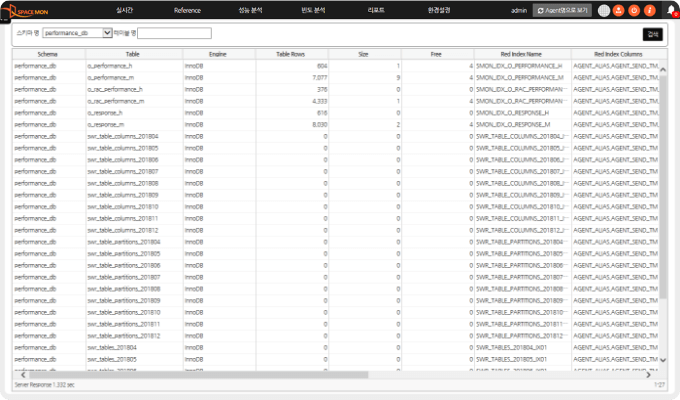680x400 pixels.
Task: Click index name SMON_IDX_O_RESPONSE_H
Action: click(x=513, y=113)
